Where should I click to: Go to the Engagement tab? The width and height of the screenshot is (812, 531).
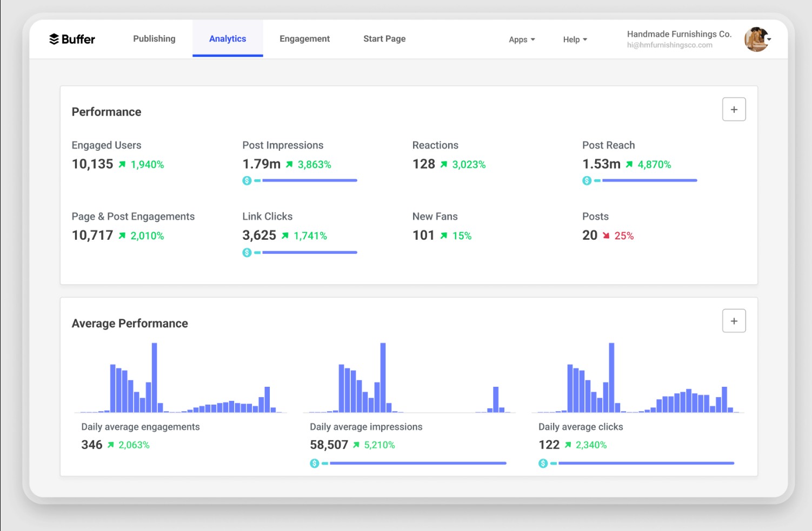pos(304,39)
